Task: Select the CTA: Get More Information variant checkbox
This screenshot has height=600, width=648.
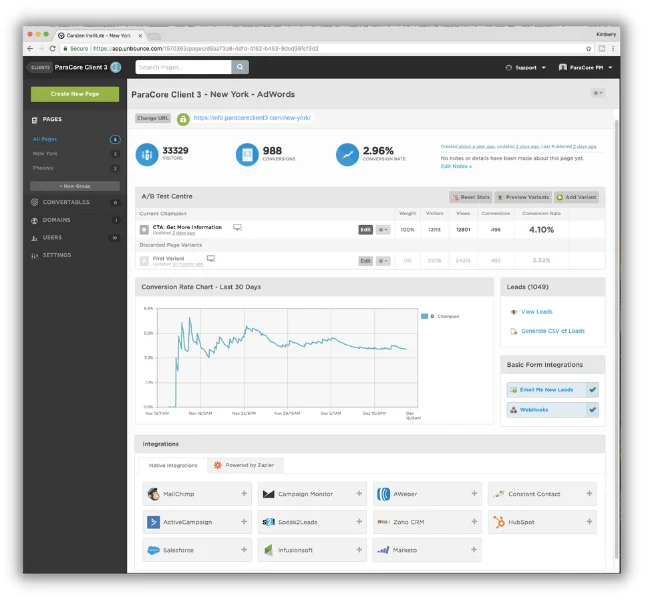Action: [145, 229]
